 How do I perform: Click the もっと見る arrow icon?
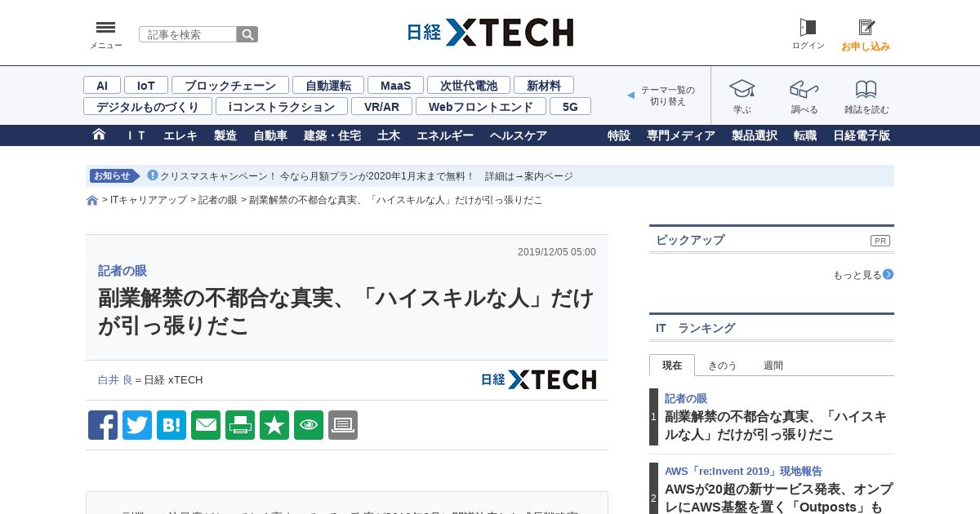pos(888,275)
